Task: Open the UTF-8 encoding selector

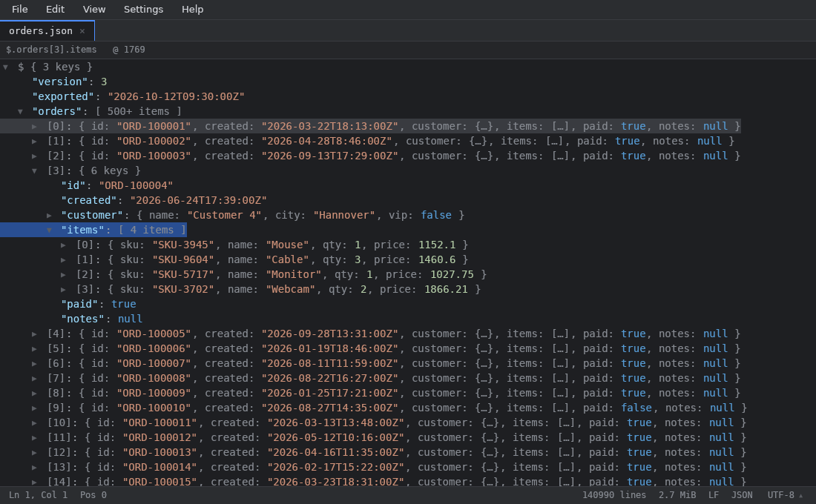Action: point(785,495)
